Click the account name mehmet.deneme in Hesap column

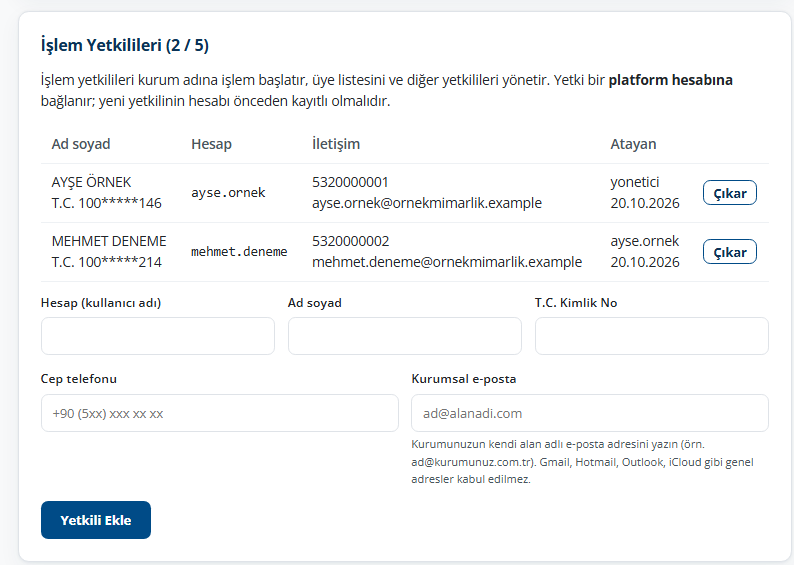[x=239, y=252]
